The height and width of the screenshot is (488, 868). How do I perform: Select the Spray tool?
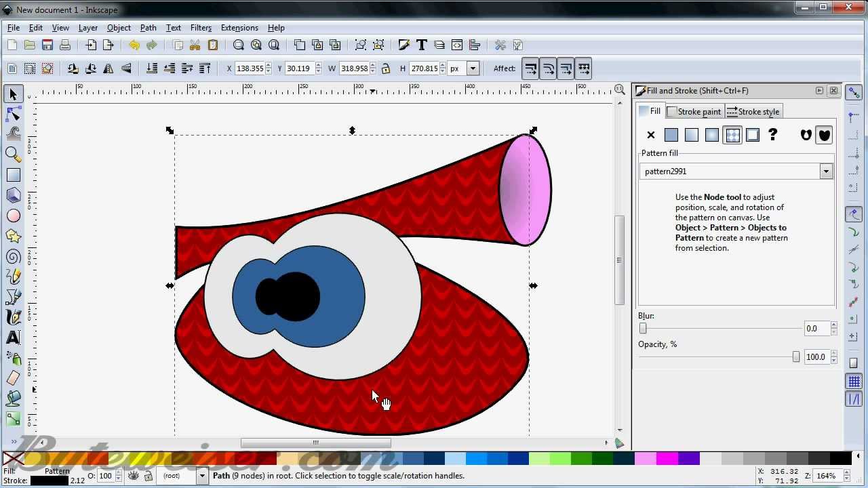[x=13, y=358]
